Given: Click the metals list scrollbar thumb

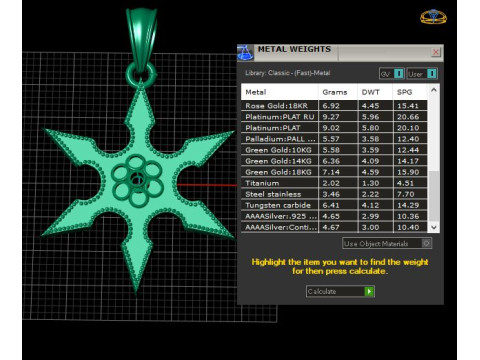Looking at the screenshot, I should pyautogui.click(x=434, y=196).
